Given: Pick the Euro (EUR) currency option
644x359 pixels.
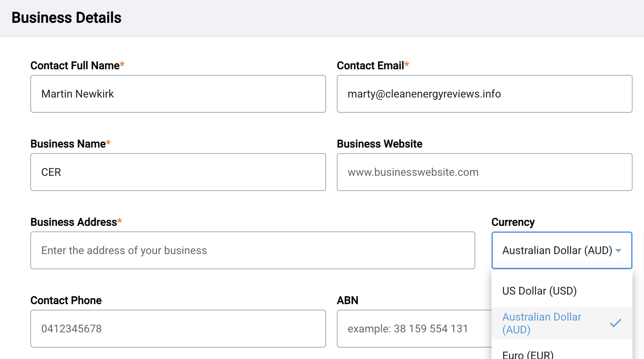Looking at the screenshot, I should point(528,354).
